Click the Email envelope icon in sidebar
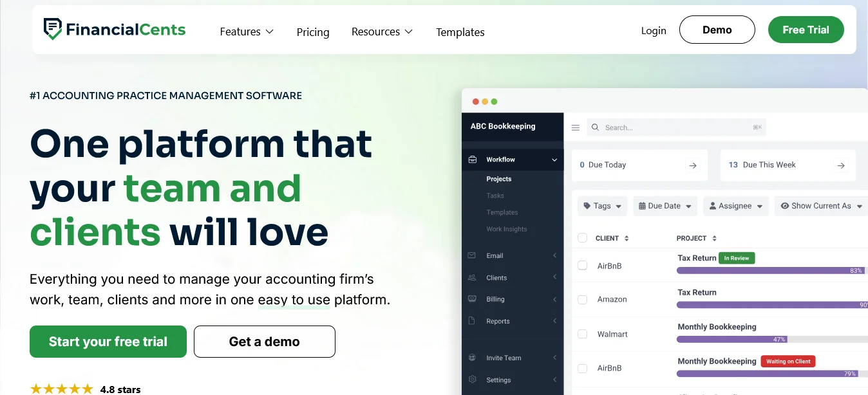This screenshot has width=868, height=395. point(472,255)
